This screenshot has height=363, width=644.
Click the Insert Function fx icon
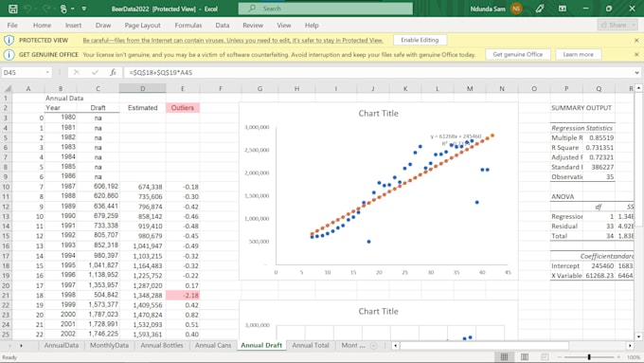pos(113,72)
